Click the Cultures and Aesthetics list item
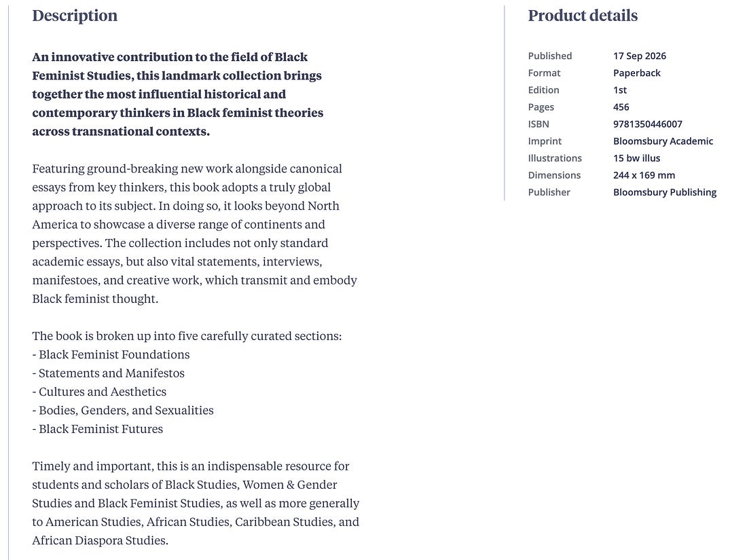747x560 pixels. coord(99,392)
